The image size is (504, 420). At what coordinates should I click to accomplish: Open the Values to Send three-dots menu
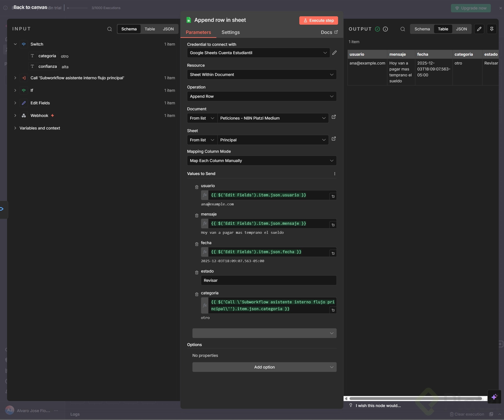[335, 174]
